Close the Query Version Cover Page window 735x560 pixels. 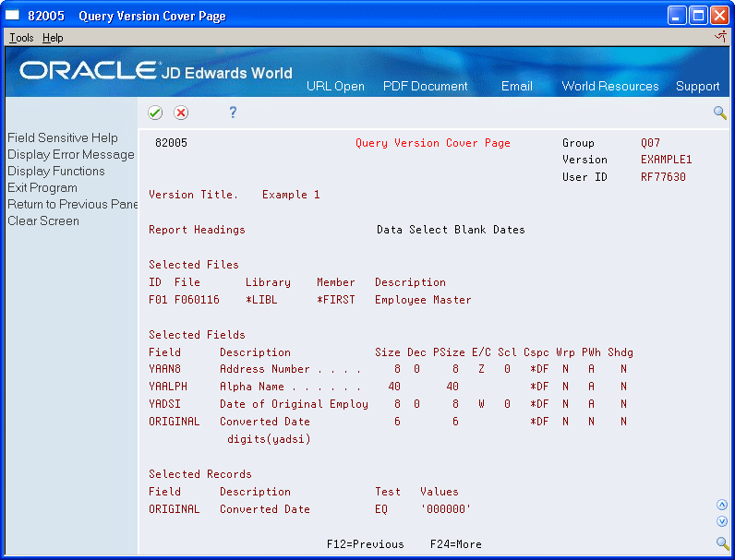pyautogui.click(x=719, y=16)
